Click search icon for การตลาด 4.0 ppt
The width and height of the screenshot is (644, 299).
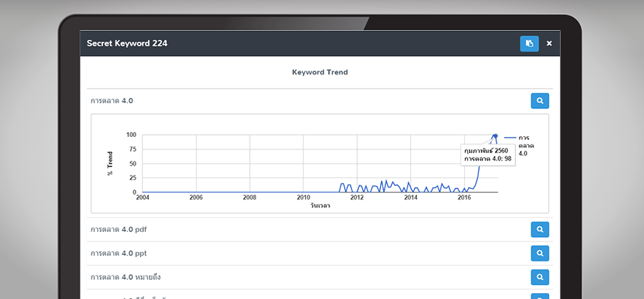[x=539, y=253]
